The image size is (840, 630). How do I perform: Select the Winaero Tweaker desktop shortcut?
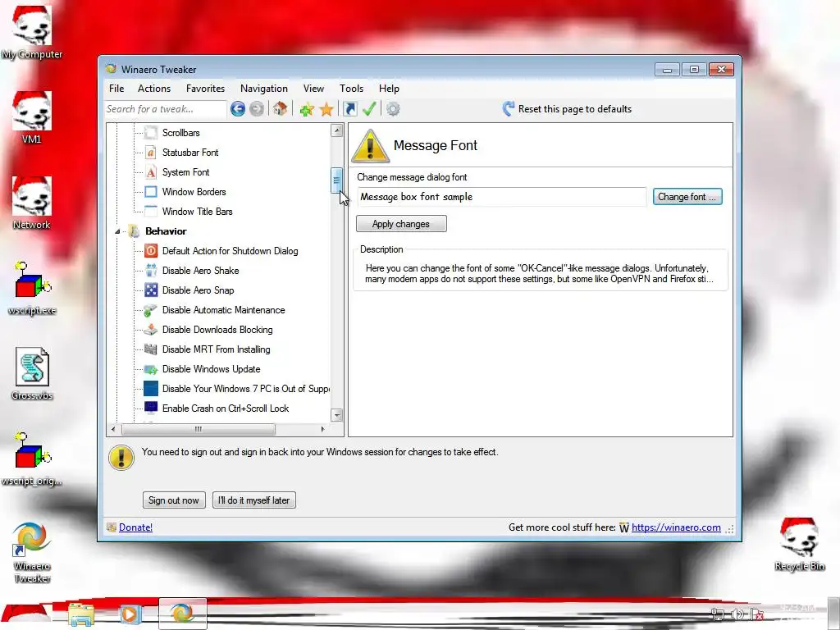point(32,553)
